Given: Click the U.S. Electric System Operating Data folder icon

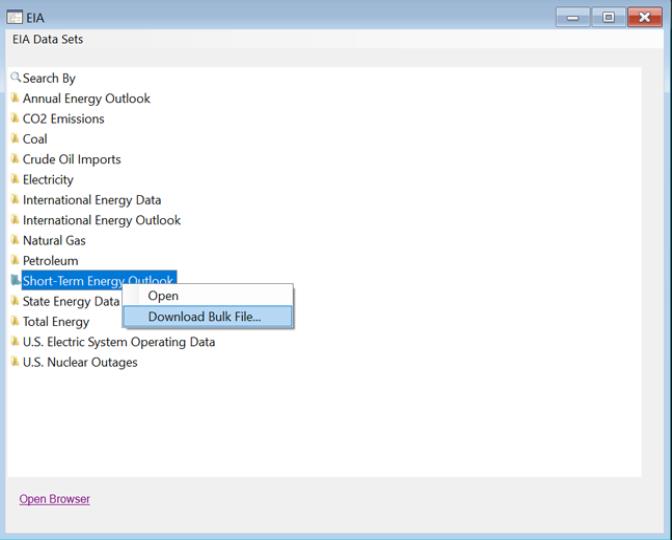Looking at the screenshot, I should [x=15, y=342].
